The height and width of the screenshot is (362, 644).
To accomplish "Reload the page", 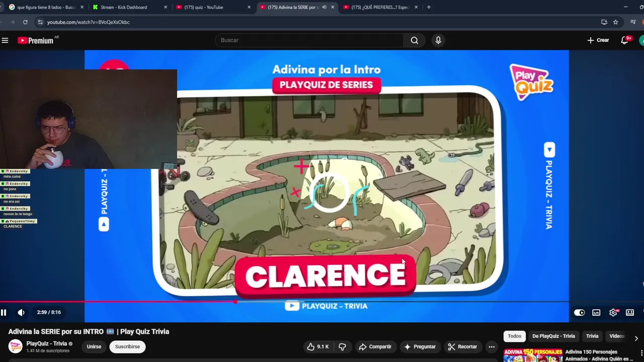I will (25, 22).
